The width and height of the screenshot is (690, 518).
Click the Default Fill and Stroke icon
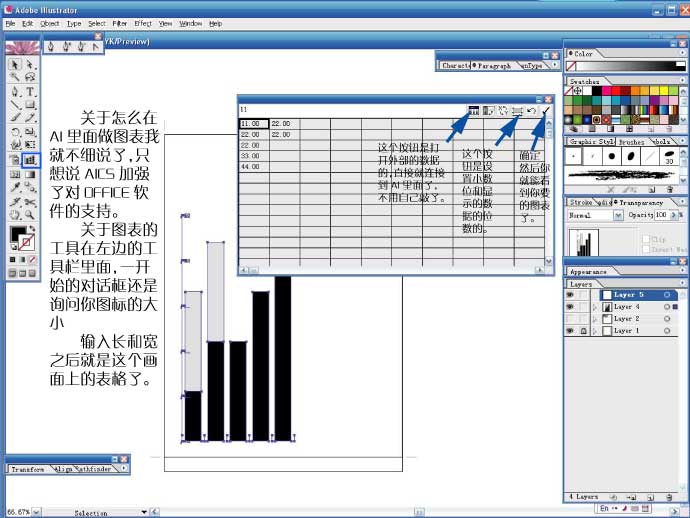13,247
